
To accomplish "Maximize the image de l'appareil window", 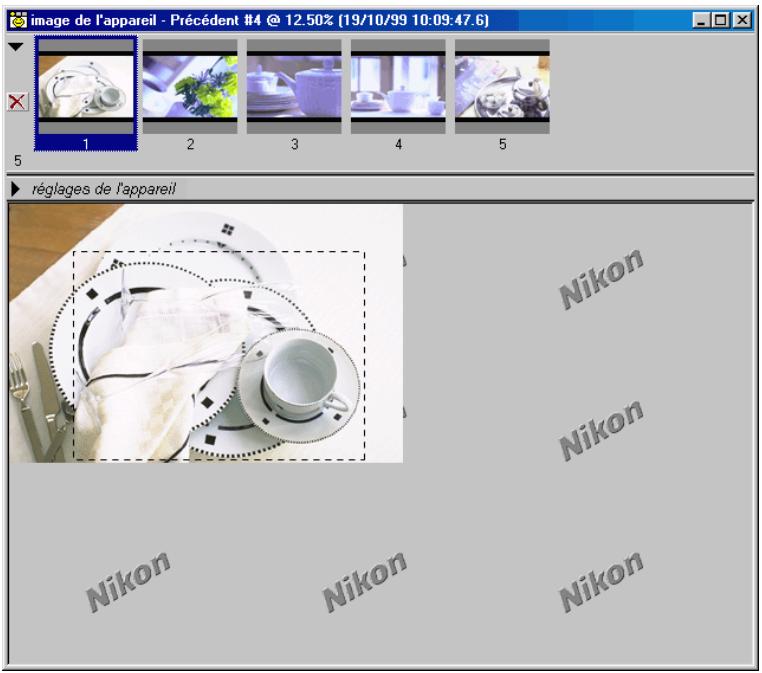I will pos(721,20).
